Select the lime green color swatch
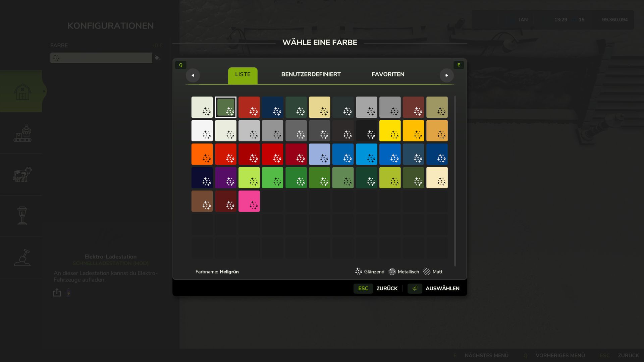Image resolution: width=644 pixels, height=362 pixels. [249, 178]
